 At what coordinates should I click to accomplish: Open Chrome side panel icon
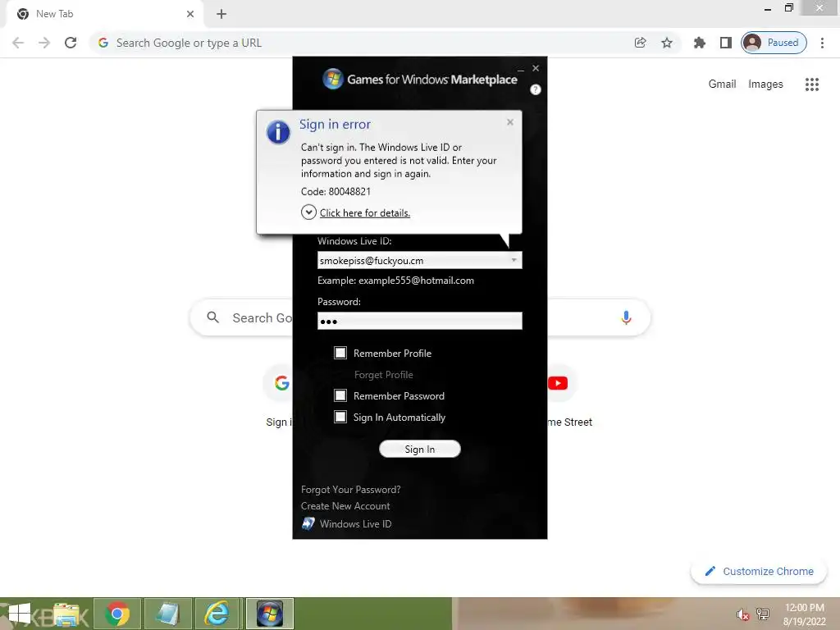(725, 43)
